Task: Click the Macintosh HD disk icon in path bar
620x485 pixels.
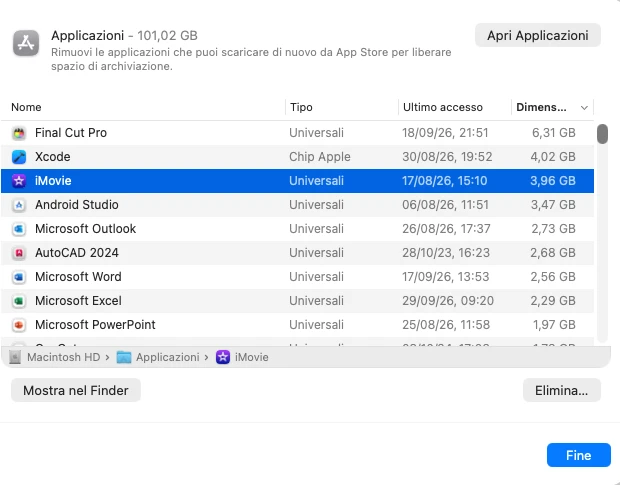Action: [x=15, y=357]
